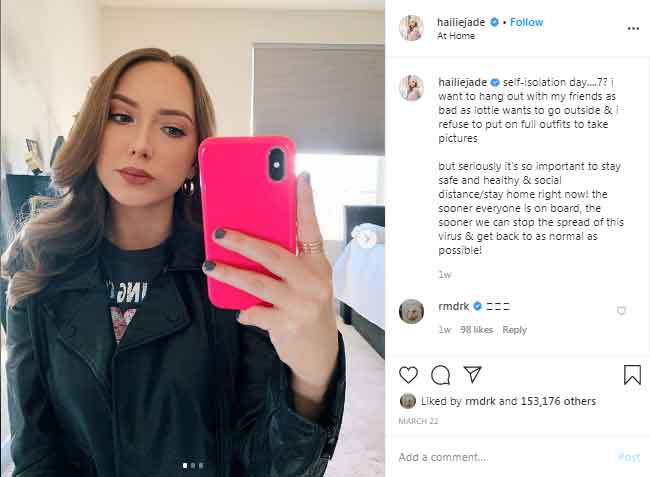
Task: Open rmdrk's profile avatar in comments
Action: point(411,311)
